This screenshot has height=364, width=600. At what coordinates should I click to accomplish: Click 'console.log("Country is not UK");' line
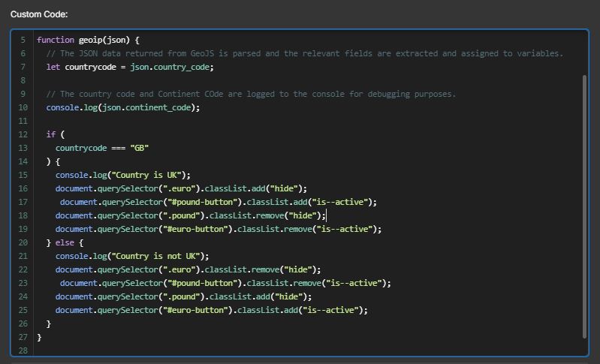pos(132,256)
